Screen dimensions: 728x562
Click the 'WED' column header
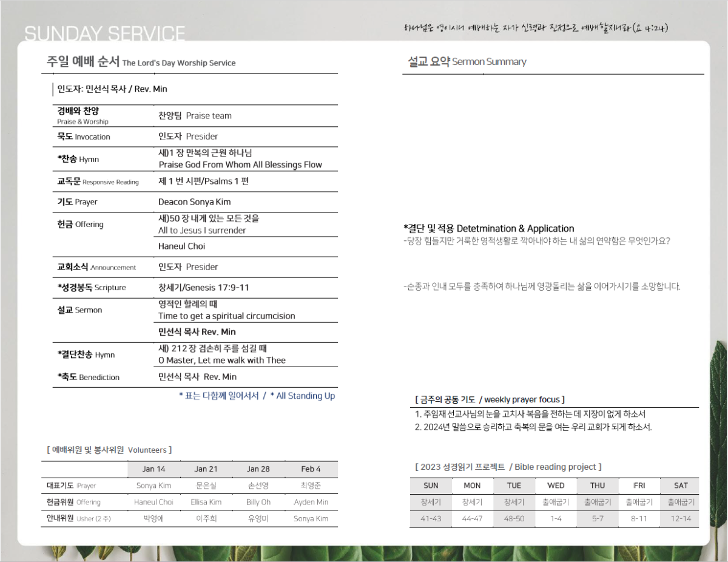(x=556, y=486)
